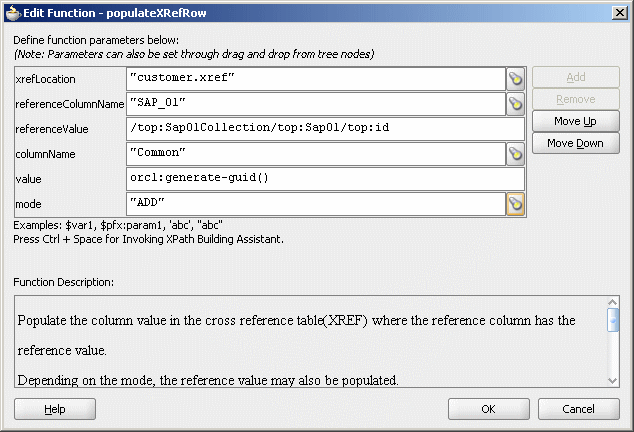Open lookup dialog for columnName field
This screenshot has width=634, height=432.
516,154
